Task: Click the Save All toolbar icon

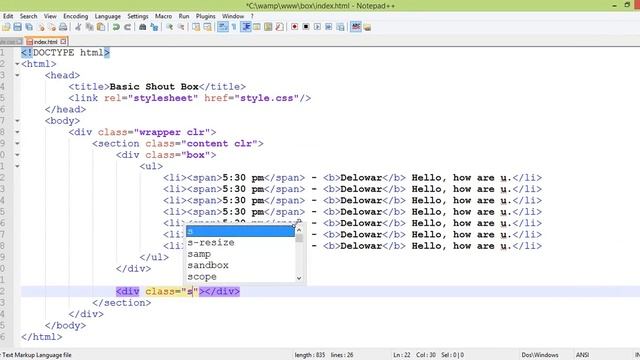Action: point(29,27)
